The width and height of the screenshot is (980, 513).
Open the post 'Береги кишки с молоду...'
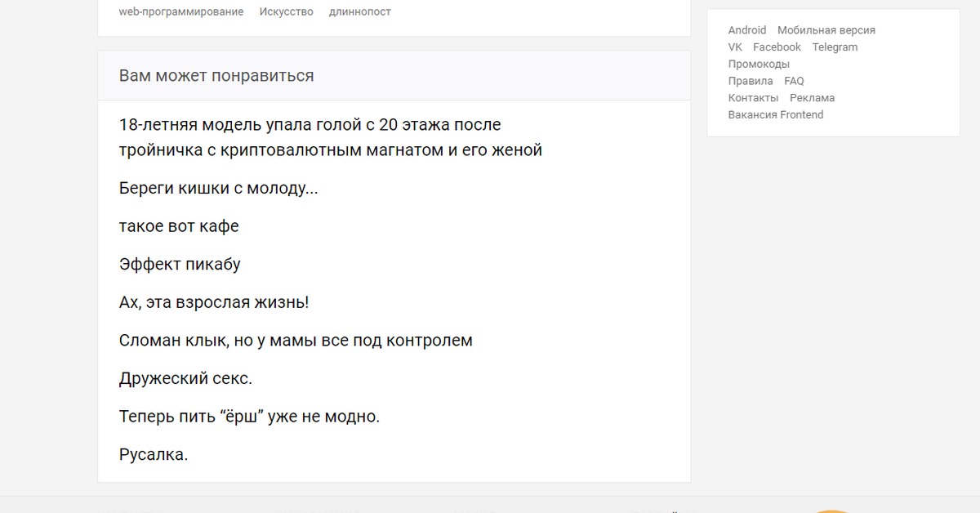(218, 188)
